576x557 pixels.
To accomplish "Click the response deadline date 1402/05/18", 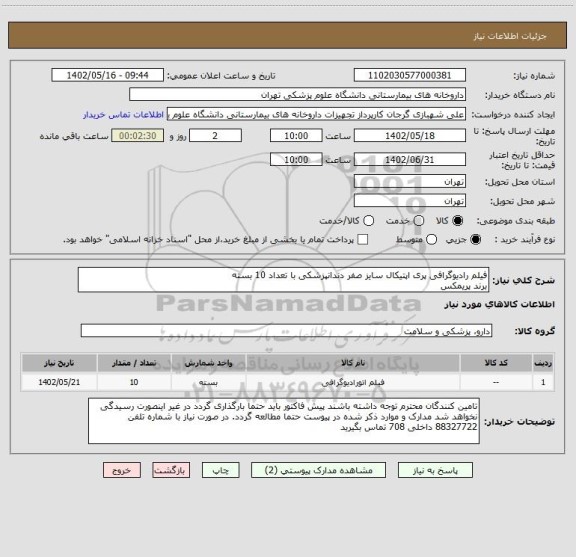I will point(410,136).
